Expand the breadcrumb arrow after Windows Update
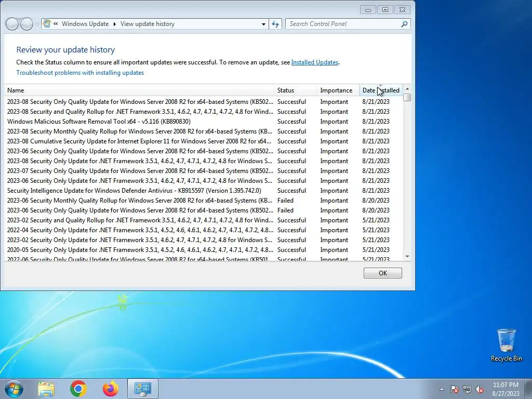Image resolution: width=532 pixels, height=399 pixels. 114,24
